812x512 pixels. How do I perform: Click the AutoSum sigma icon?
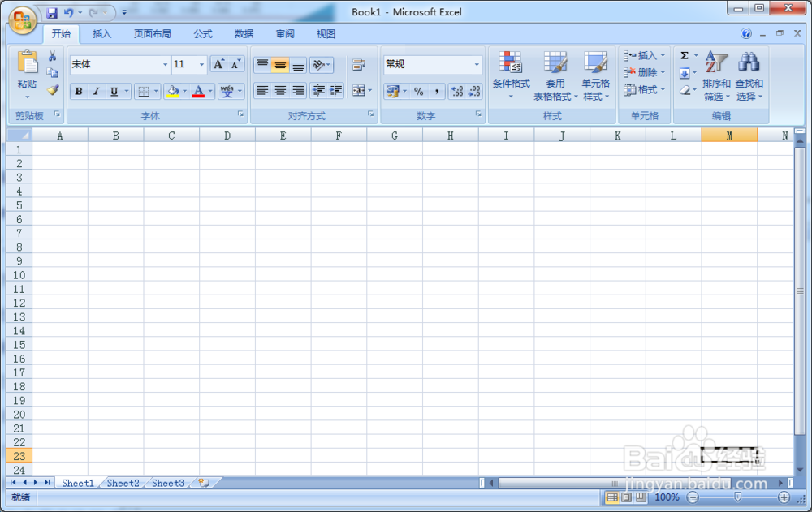tap(685, 55)
